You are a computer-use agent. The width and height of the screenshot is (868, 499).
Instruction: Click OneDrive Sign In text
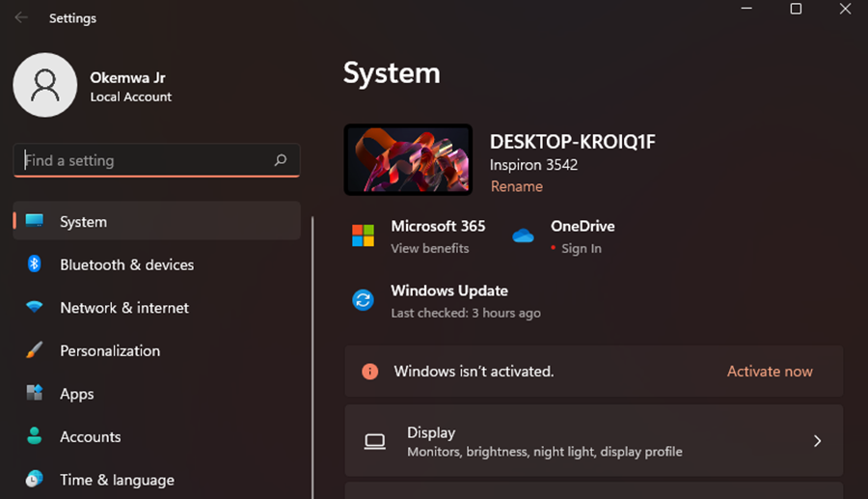point(581,249)
